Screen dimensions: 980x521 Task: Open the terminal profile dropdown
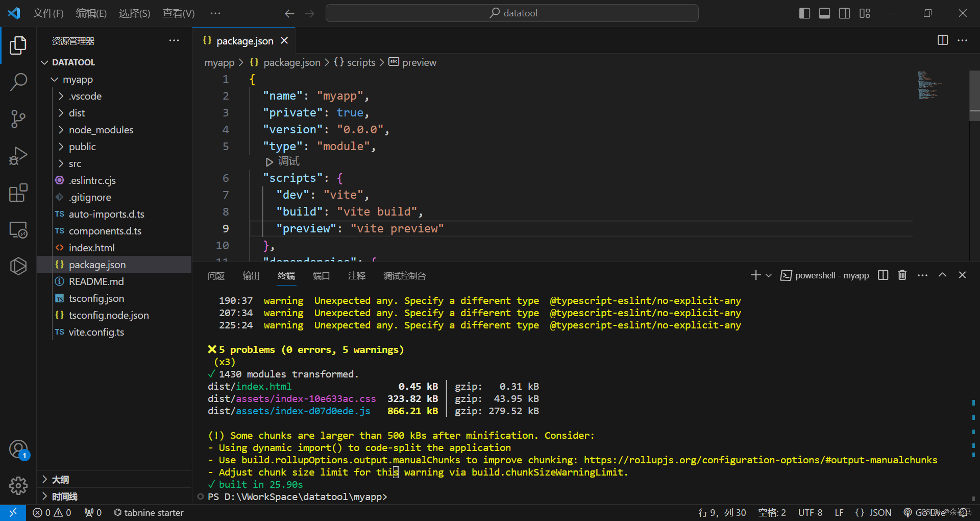[x=768, y=275]
